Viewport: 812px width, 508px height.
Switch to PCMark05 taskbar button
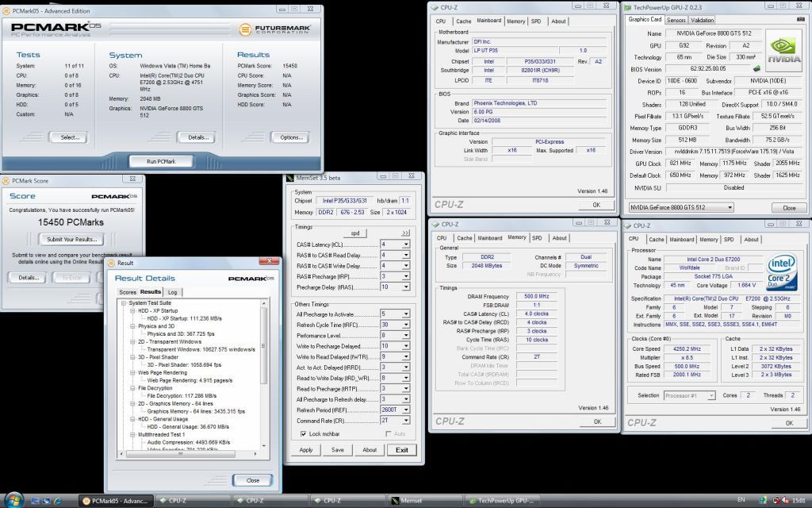click(x=116, y=501)
